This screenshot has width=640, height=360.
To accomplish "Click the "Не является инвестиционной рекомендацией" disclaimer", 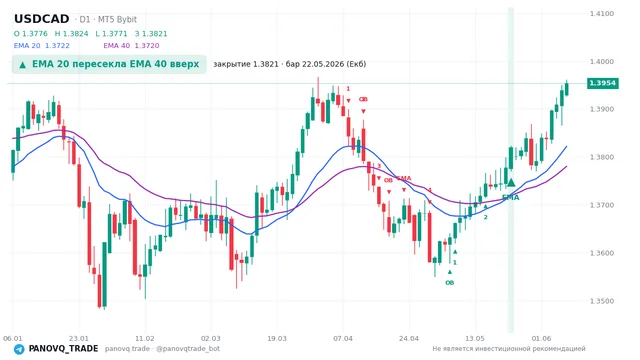I will [x=509, y=349].
